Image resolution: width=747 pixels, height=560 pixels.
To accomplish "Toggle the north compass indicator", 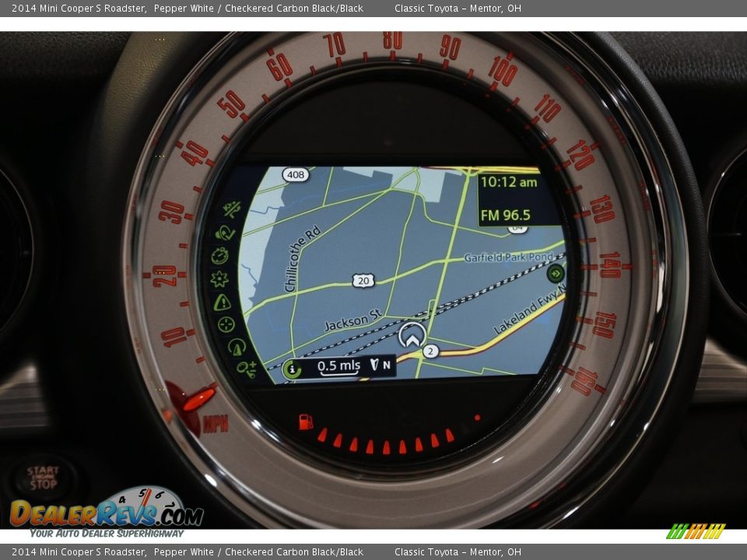I will (x=381, y=365).
